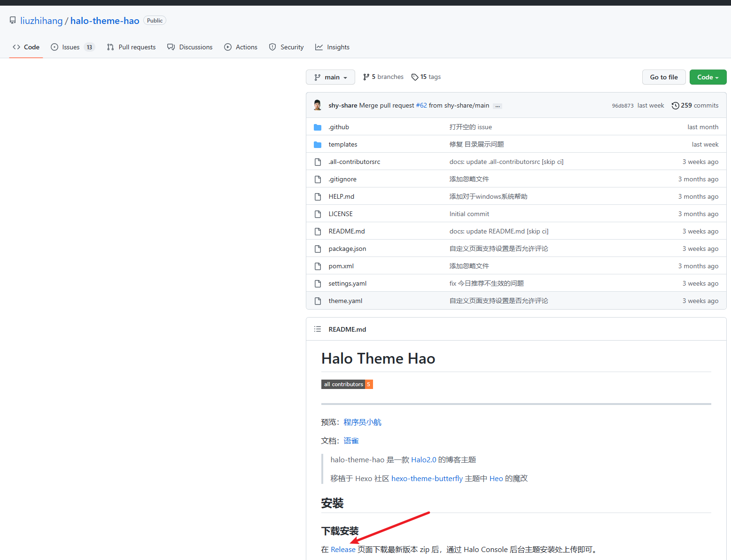Viewport: 731px width, 560px height.
Task: Click the '修复 目录展示问题' commit message
Action: pos(477,144)
